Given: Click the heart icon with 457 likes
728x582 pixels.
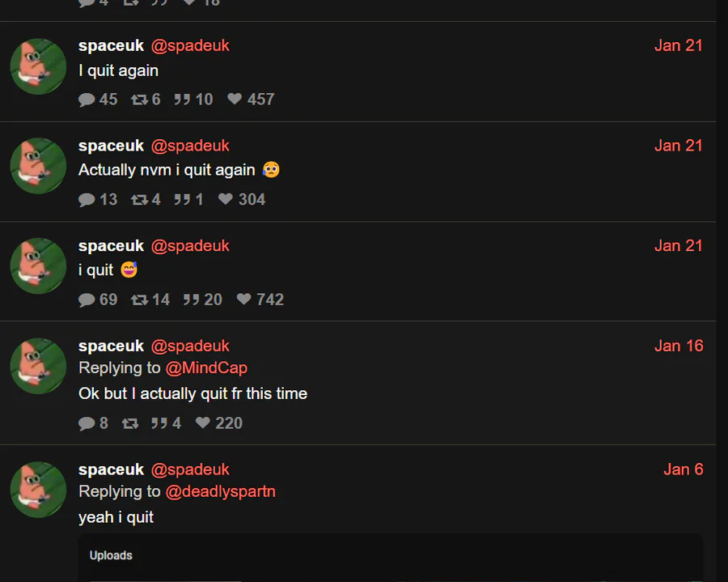Looking at the screenshot, I should coord(235,99).
